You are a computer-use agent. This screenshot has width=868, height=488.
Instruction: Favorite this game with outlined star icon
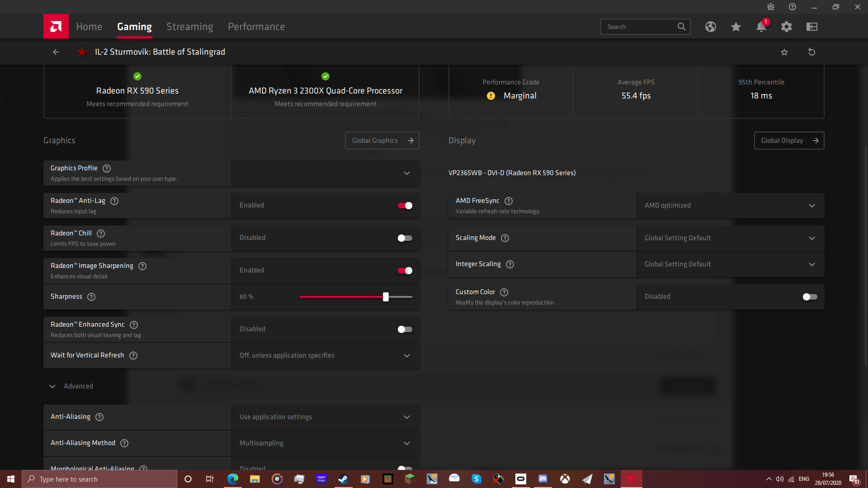click(x=784, y=52)
